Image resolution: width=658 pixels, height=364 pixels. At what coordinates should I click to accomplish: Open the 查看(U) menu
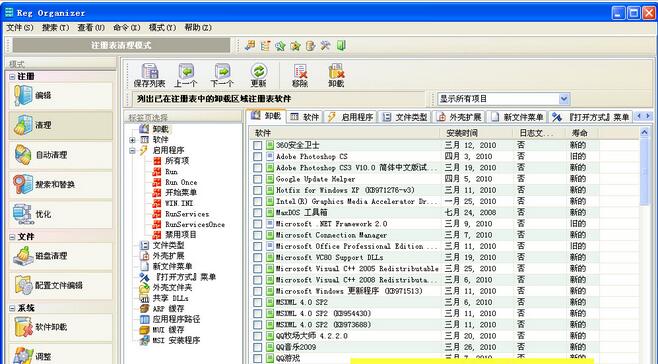pyautogui.click(x=91, y=28)
